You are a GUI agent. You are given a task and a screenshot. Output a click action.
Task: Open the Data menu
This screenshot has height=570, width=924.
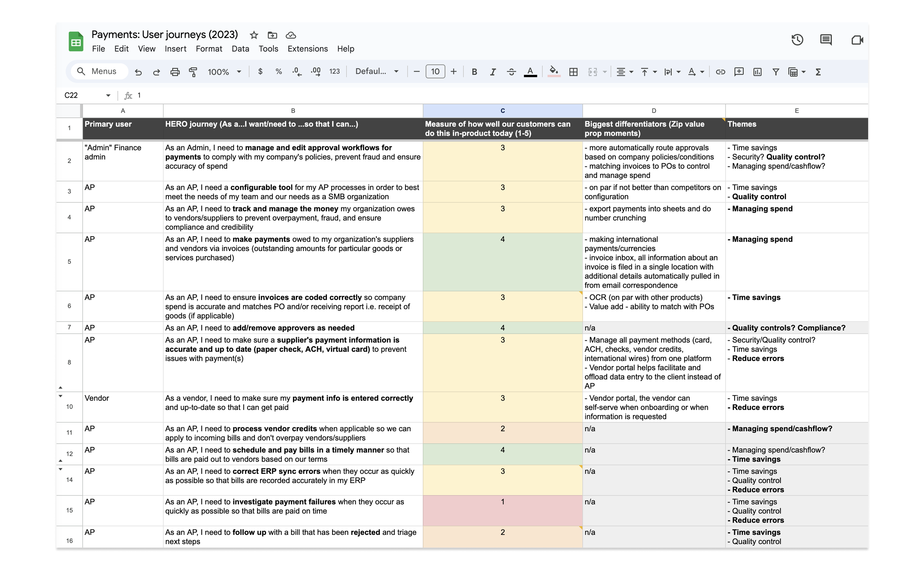[x=240, y=49]
